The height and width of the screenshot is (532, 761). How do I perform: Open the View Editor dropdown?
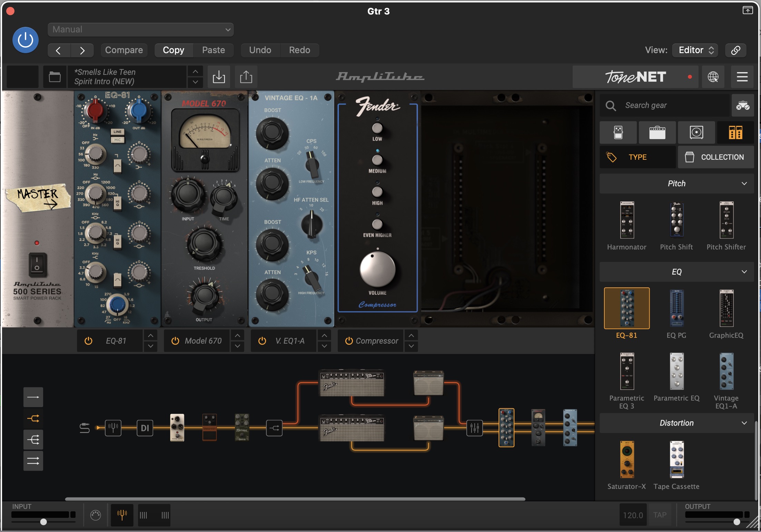(695, 50)
